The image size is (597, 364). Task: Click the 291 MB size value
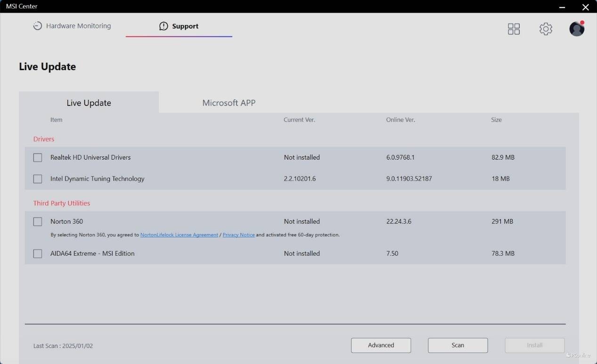(x=502, y=221)
